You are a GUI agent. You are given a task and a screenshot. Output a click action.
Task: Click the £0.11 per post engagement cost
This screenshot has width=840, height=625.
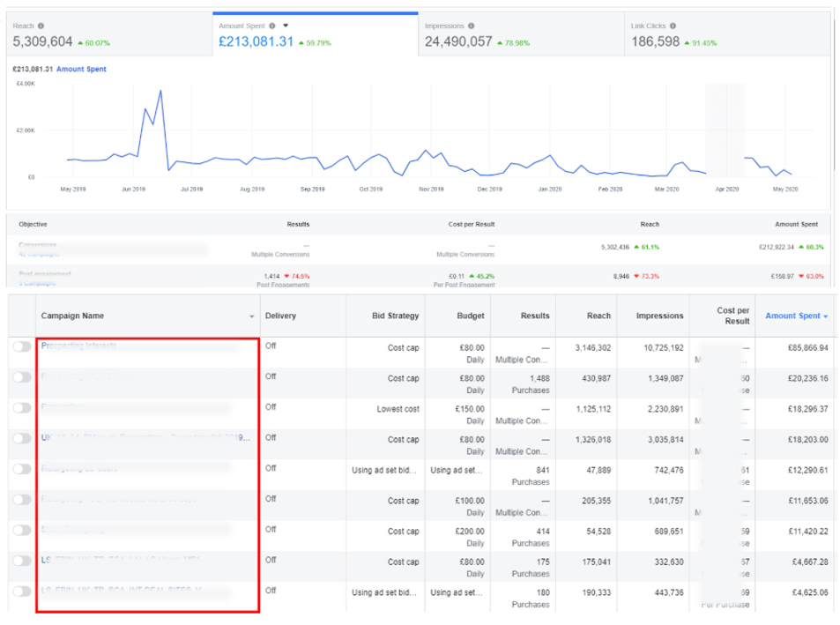pos(457,276)
